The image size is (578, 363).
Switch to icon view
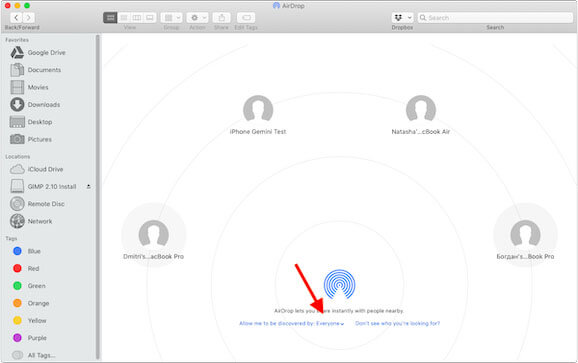coord(110,17)
